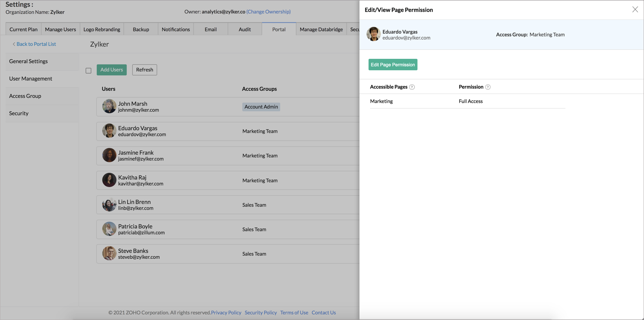Viewport: 644px width, 320px height.
Task: Select Lin Lin Brenn user name
Action: tap(135, 202)
